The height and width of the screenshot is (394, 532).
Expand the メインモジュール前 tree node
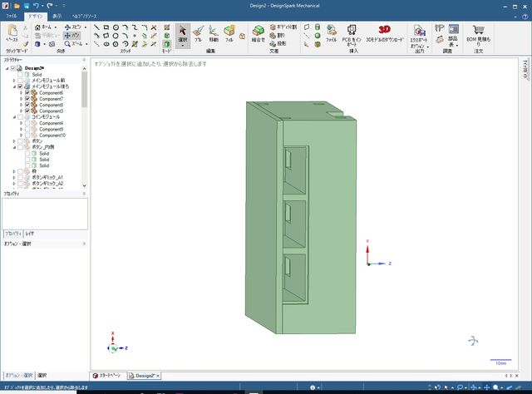(x=14, y=81)
